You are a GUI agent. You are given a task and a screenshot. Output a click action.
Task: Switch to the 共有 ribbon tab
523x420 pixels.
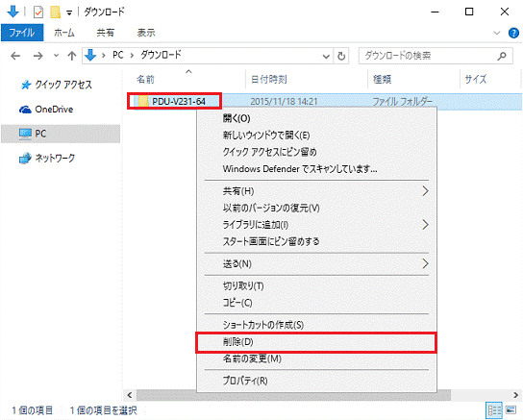click(x=105, y=33)
